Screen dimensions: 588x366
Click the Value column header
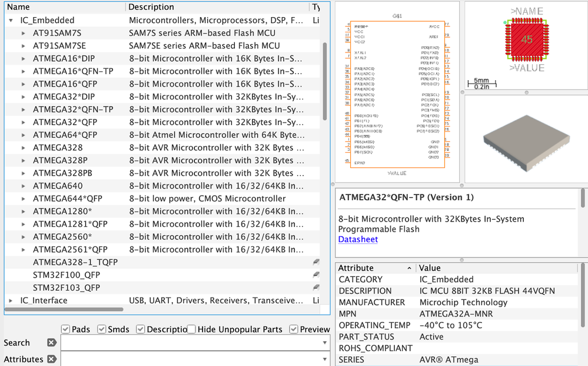[497, 268]
